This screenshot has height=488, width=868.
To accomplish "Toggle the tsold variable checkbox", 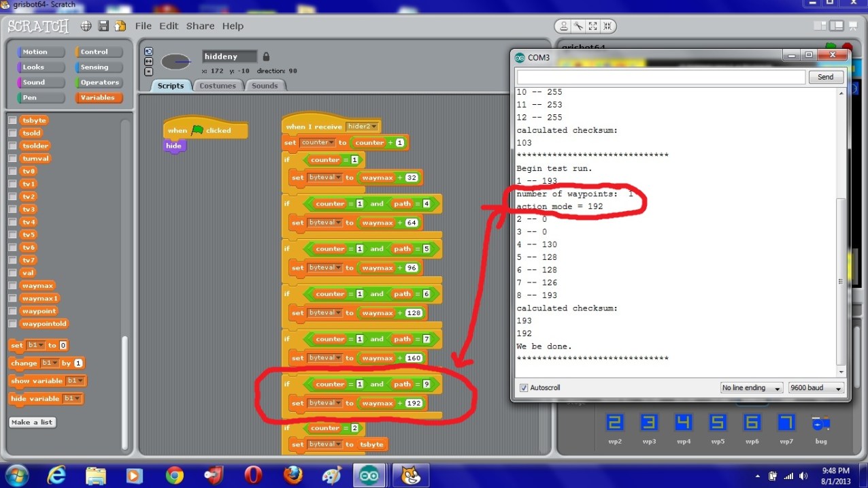I will coord(12,133).
